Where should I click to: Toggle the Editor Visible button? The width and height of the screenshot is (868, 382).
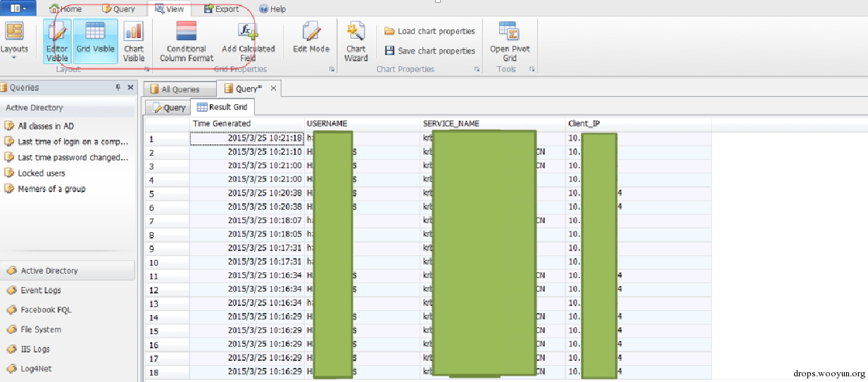coord(57,41)
